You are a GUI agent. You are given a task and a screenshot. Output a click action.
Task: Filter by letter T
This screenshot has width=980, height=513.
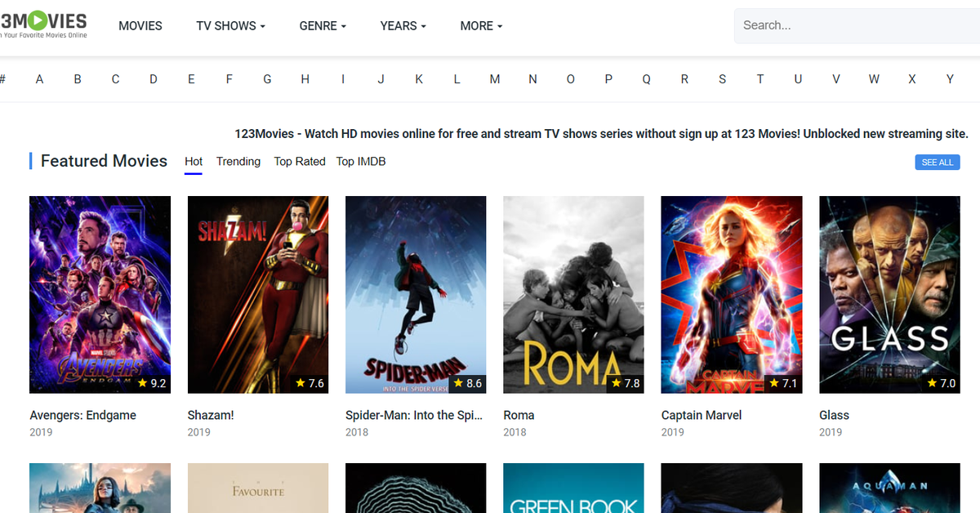pyautogui.click(x=760, y=79)
